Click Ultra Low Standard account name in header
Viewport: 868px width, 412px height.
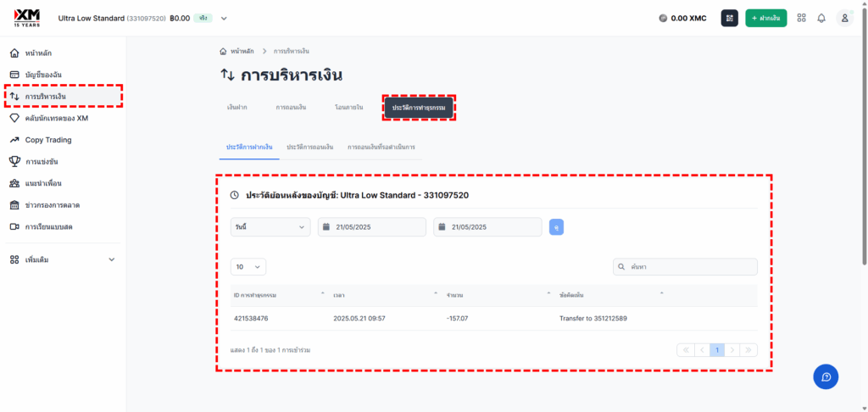point(92,19)
